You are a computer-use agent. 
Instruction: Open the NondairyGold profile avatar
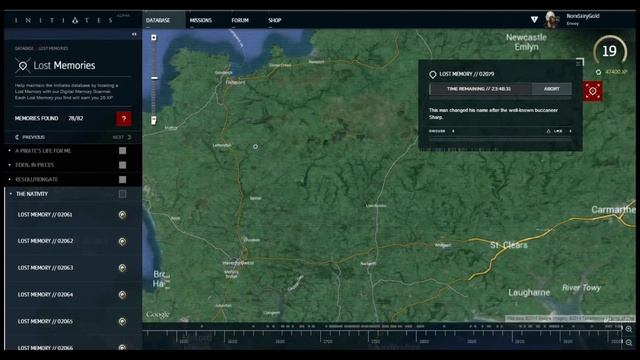tap(553, 20)
